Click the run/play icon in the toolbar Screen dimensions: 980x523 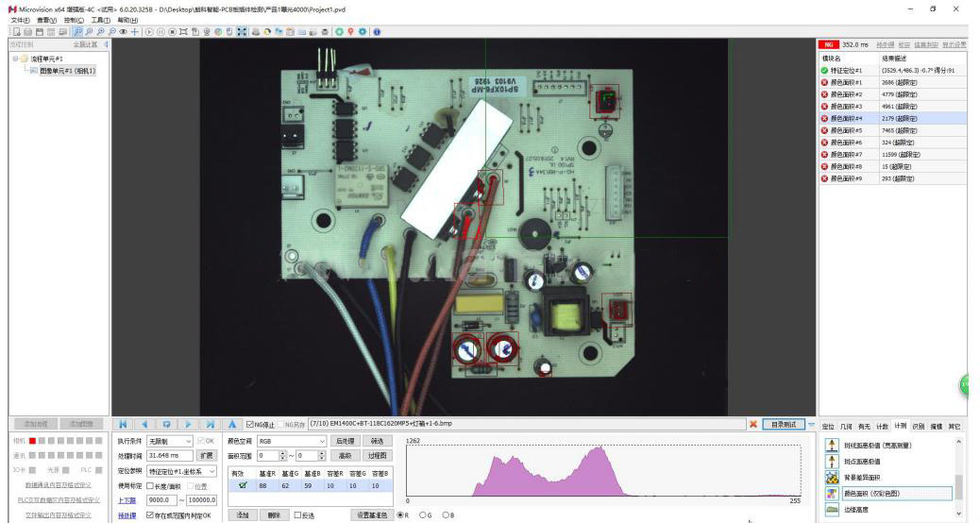click(x=149, y=32)
